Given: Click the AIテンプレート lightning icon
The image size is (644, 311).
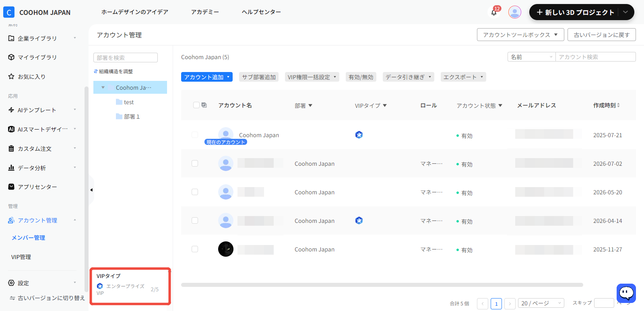Looking at the screenshot, I should coord(11,110).
